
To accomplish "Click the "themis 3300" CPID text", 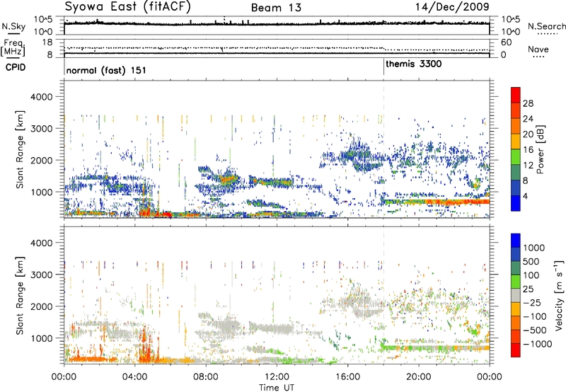I will point(413,64).
